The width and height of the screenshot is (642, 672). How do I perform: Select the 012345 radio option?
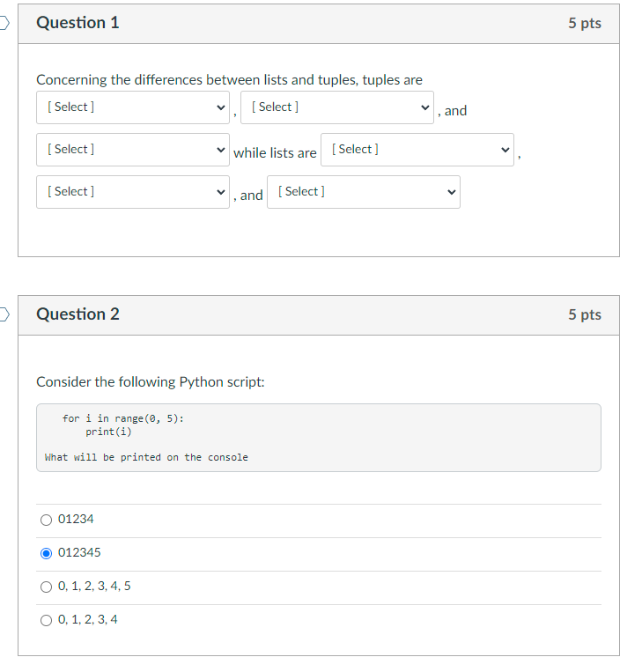pos(47,553)
